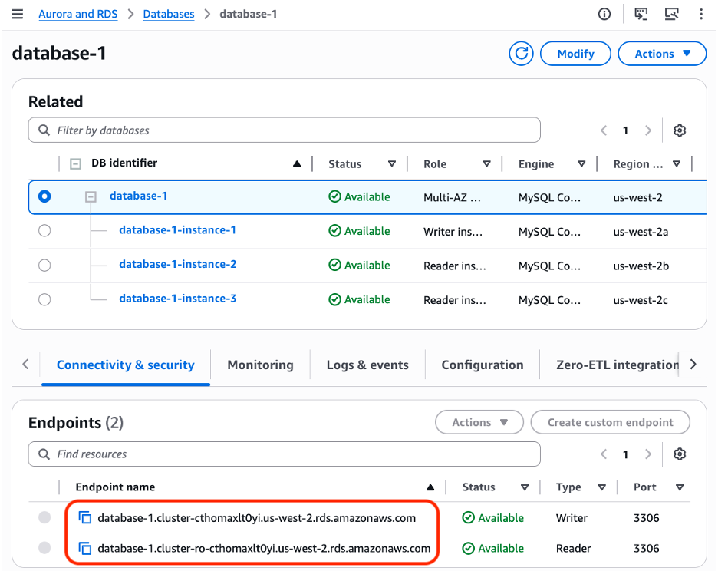This screenshot has width=728, height=571.
Task: Copy the writer cluster endpoint name
Action: tap(85, 517)
